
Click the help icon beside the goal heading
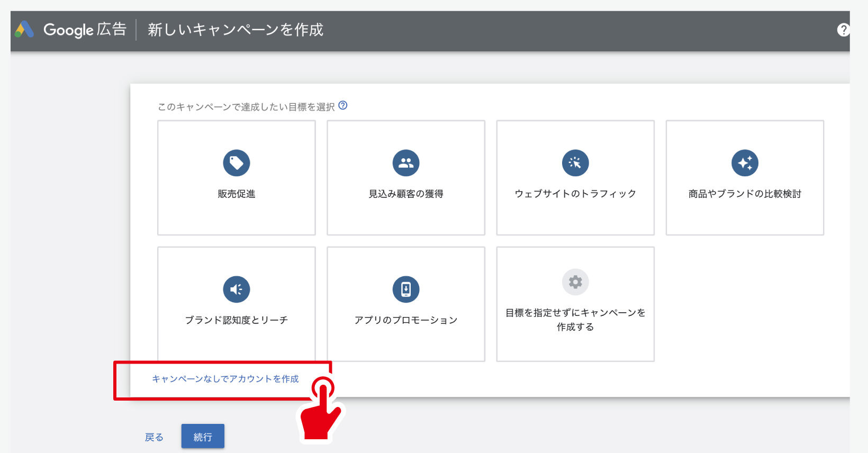point(343,105)
